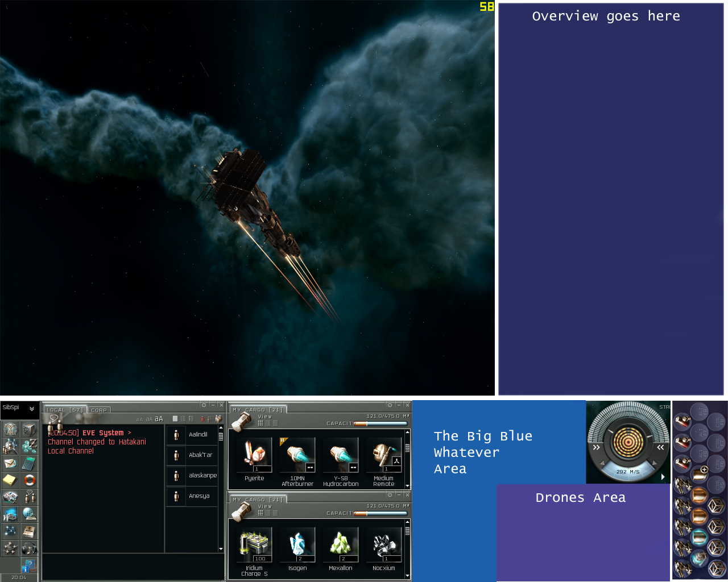Click the capacity bar in Pyerite cargo window
The image size is (728, 582).
coord(381,423)
